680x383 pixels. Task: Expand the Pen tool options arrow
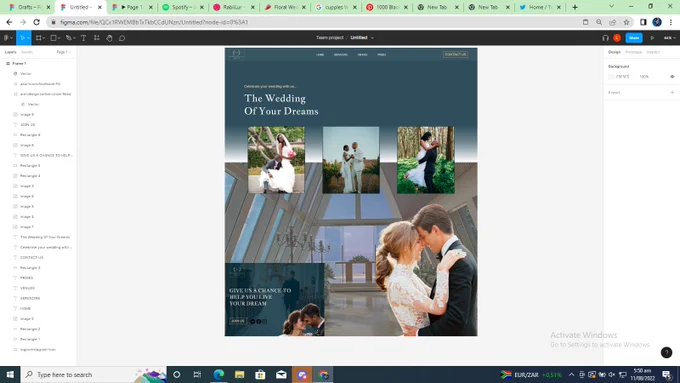pyautogui.click(x=74, y=38)
